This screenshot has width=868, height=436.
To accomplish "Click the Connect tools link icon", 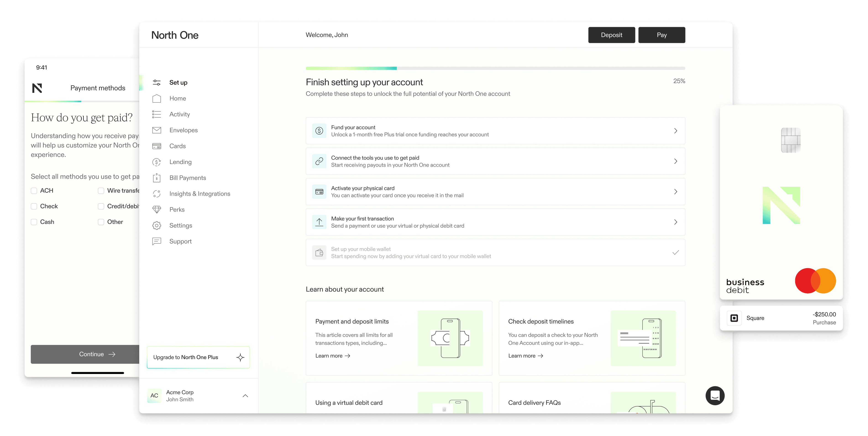I will [x=319, y=161].
